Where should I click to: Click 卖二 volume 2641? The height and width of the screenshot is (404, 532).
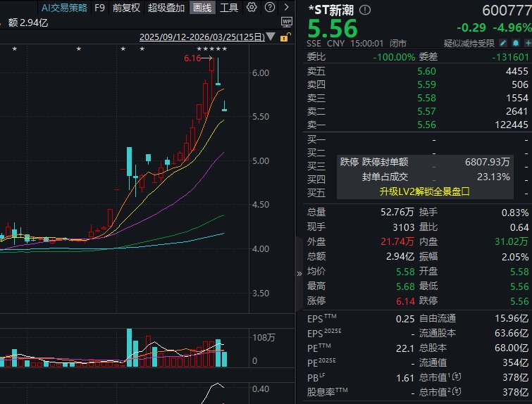pyautogui.click(x=516, y=111)
